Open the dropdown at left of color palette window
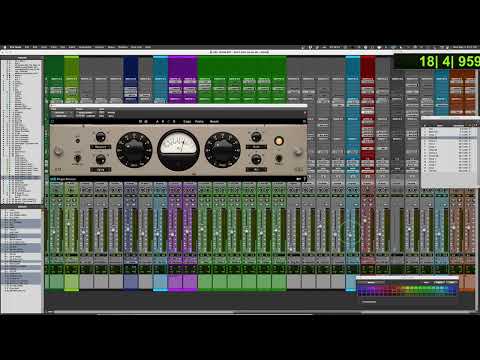 (x=371, y=283)
